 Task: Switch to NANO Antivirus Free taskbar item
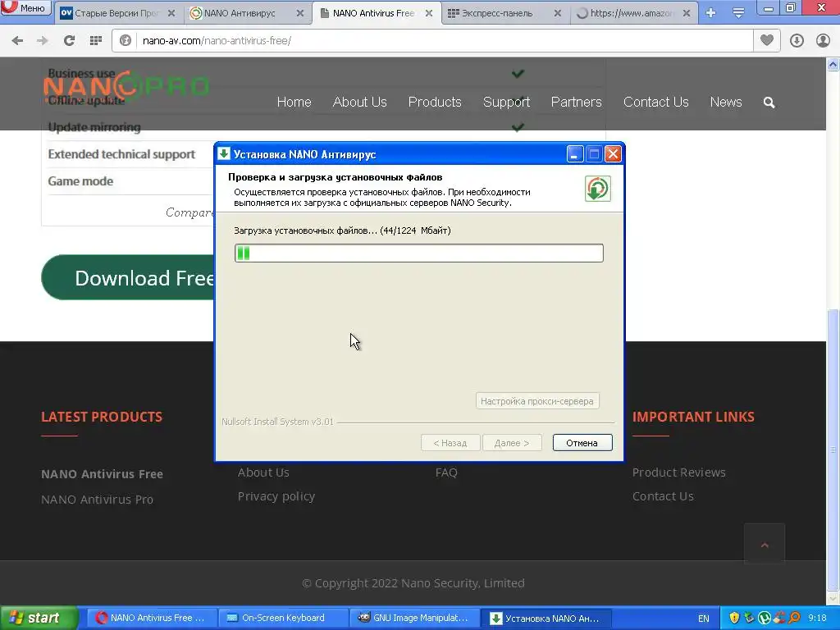(x=150, y=618)
